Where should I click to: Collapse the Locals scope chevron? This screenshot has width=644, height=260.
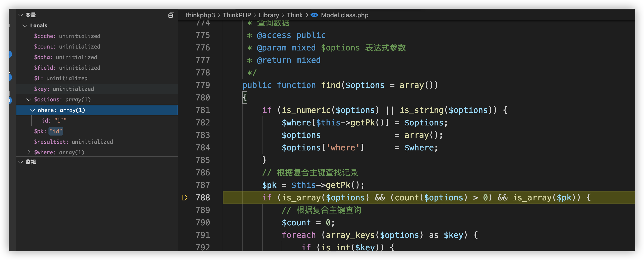[25, 25]
